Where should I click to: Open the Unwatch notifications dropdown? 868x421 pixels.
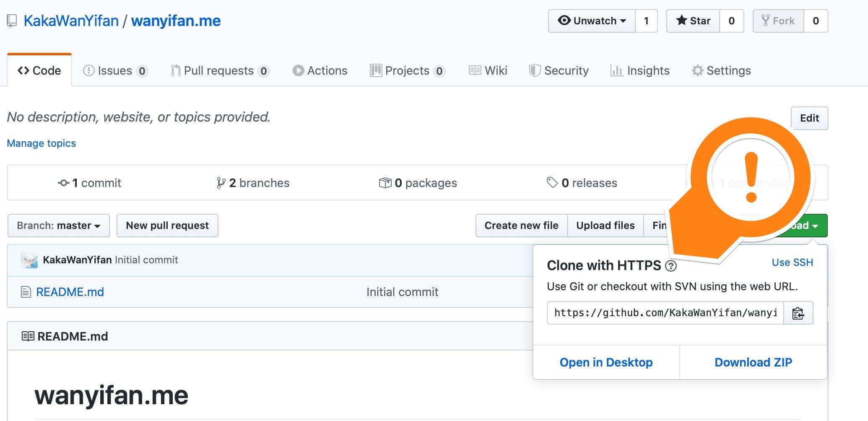[x=592, y=21]
